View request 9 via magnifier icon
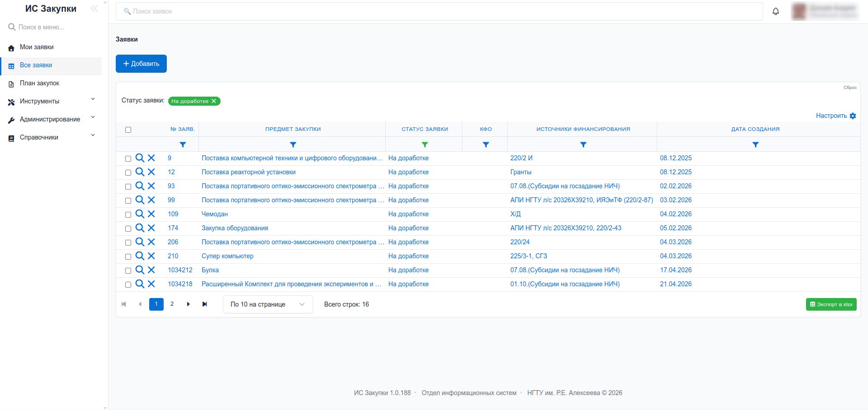This screenshot has width=868, height=410. tap(140, 158)
